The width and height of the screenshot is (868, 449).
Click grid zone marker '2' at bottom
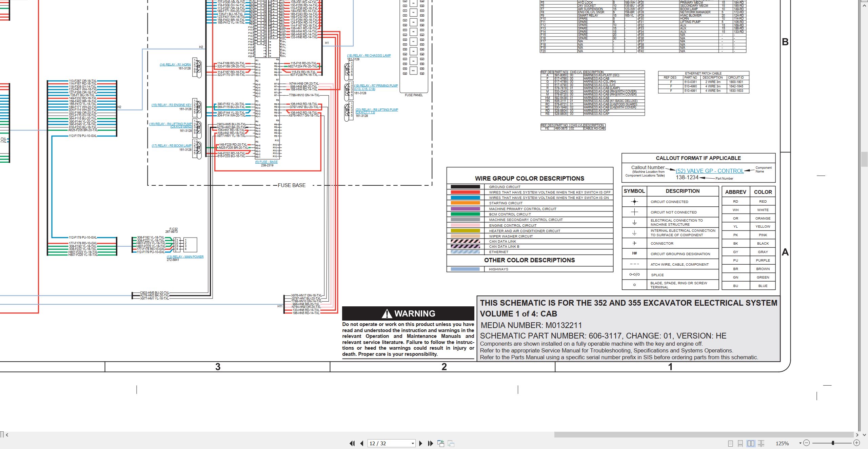click(x=444, y=367)
